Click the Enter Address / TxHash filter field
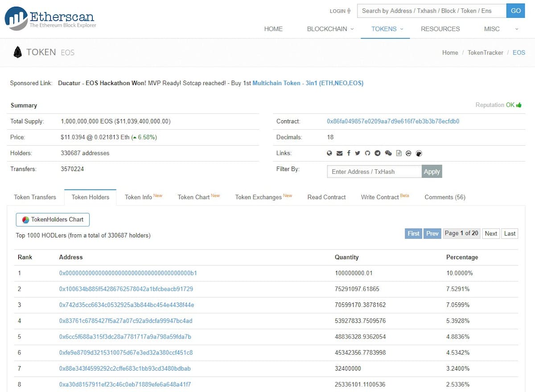The image size is (535, 392). click(374, 171)
